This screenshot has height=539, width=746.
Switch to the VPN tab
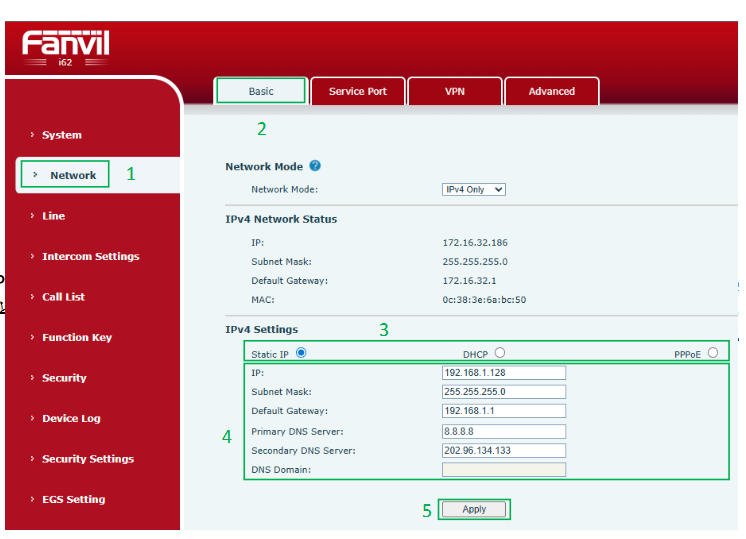(455, 91)
